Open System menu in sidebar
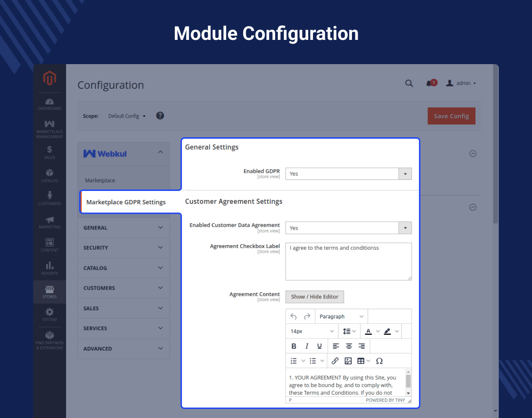 pos(49,314)
